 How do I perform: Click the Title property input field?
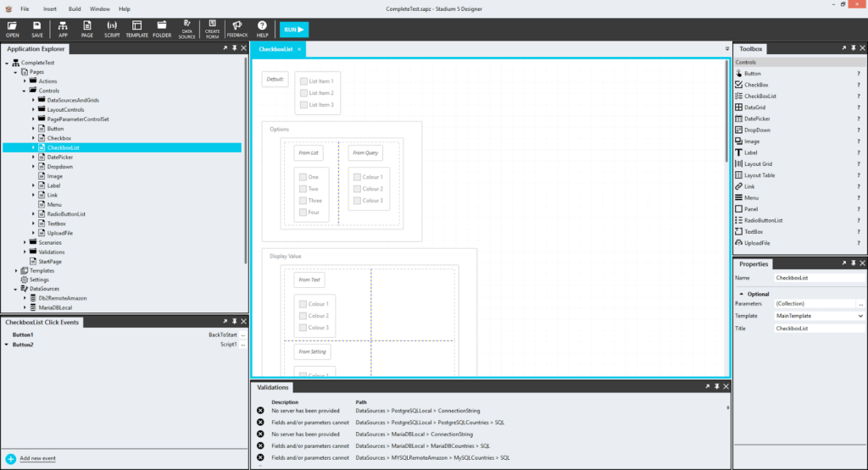click(x=819, y=329)
